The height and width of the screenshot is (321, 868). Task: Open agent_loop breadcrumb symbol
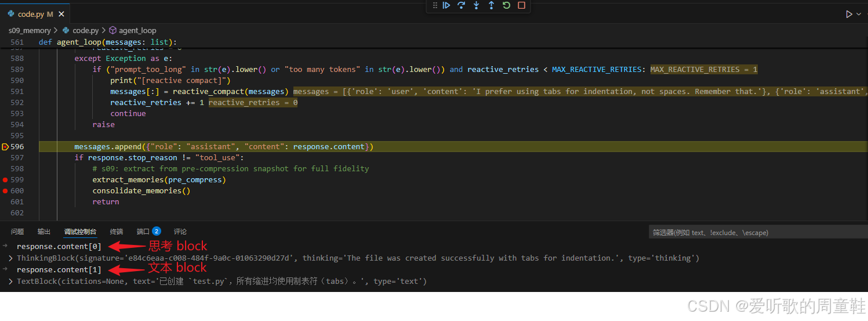(x=133, y=30)
